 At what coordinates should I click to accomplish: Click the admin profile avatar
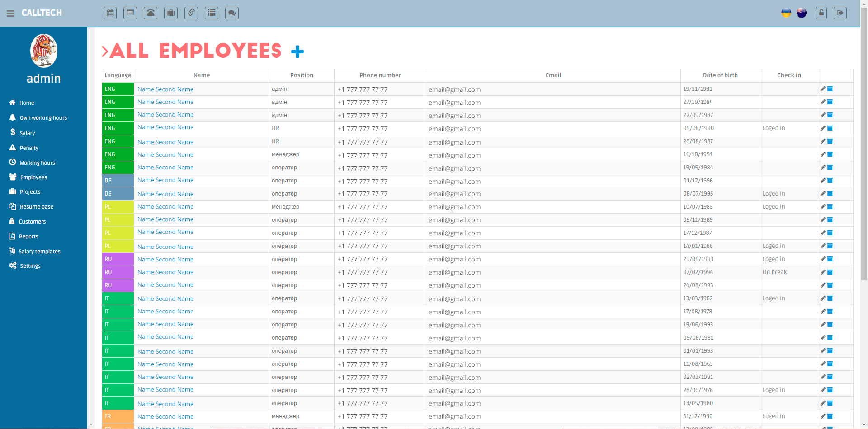pos(44,51)
